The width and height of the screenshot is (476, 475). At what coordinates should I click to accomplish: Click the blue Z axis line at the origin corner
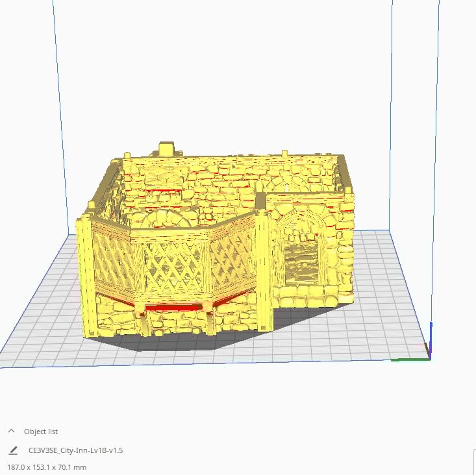(x=431, y=340)
